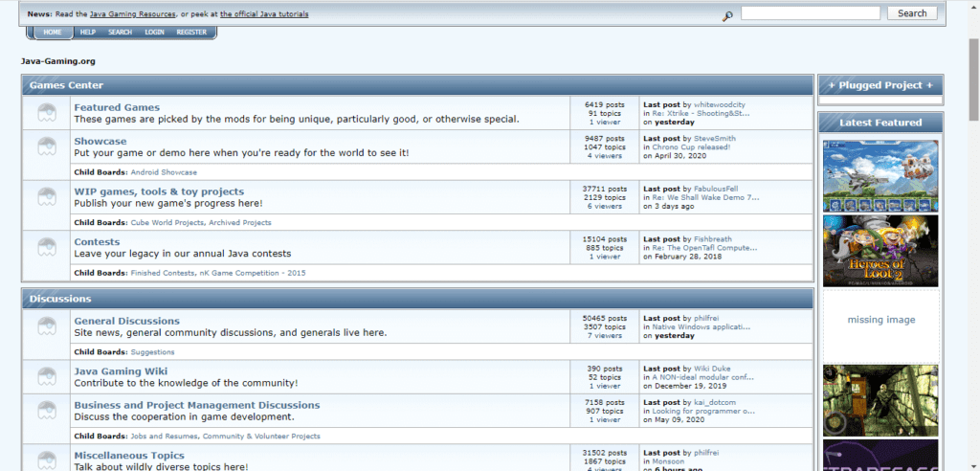This screenshot has width=980, height=471.
Task: Click the Showcase board status icon
Action: click(x=46, y=147)
